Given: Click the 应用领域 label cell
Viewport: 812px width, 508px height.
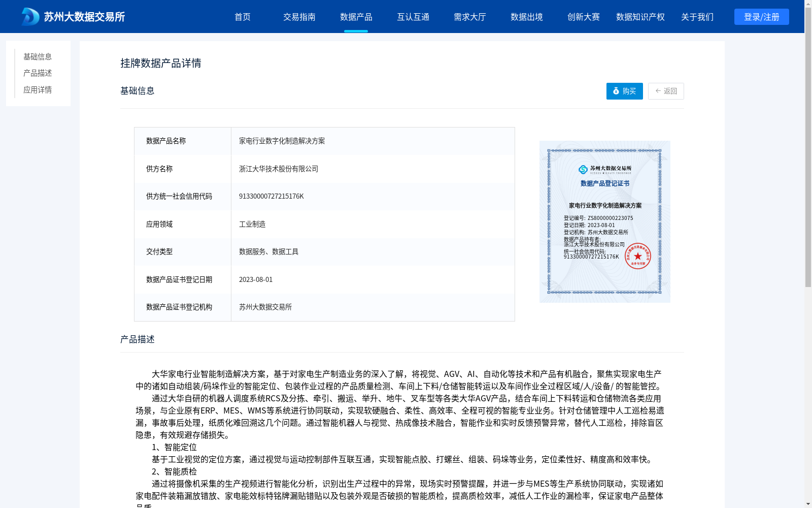Looking at the screenshot, I should (183, 224).
